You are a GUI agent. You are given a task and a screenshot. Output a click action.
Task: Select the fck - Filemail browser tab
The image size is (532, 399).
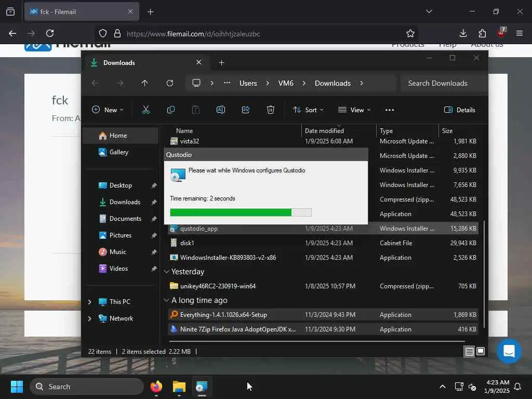(82, 12)
